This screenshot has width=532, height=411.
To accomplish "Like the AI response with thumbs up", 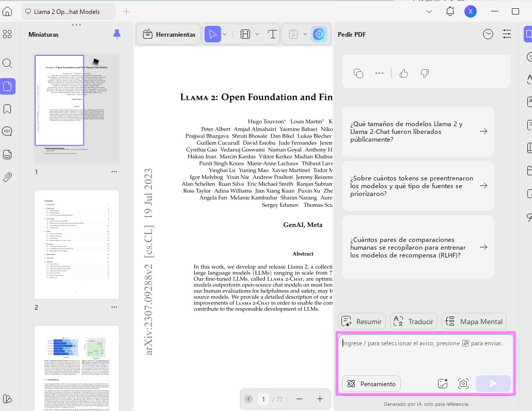I will [404, 73].
